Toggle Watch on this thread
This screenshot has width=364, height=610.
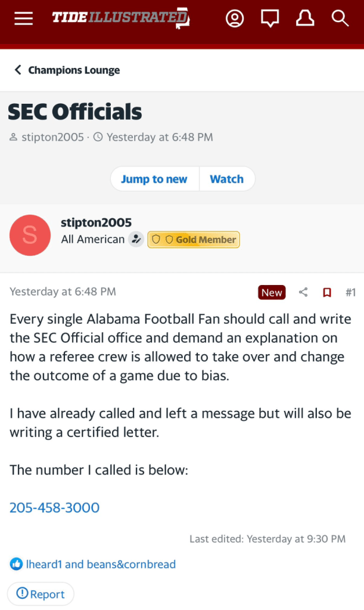[x=226, y=179]
